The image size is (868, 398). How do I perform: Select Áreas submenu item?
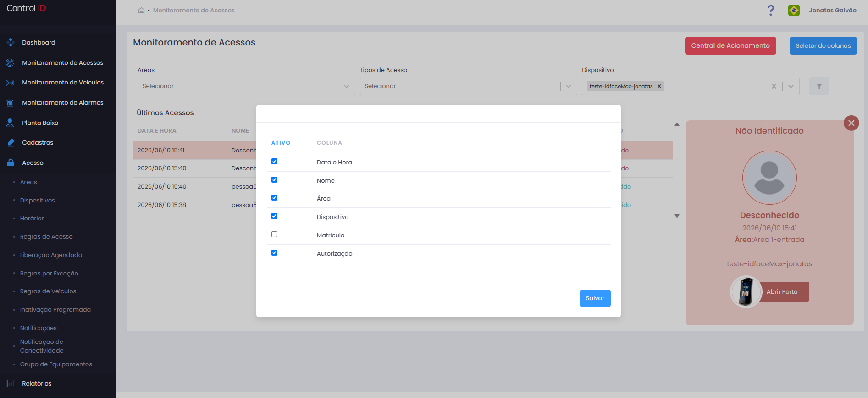pos(28,182)
